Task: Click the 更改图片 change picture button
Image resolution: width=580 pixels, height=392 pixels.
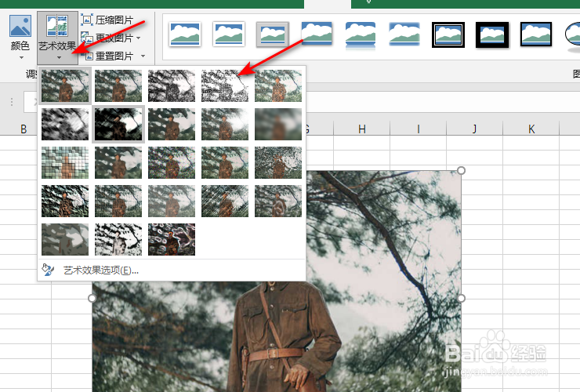Action: (107, 38)
